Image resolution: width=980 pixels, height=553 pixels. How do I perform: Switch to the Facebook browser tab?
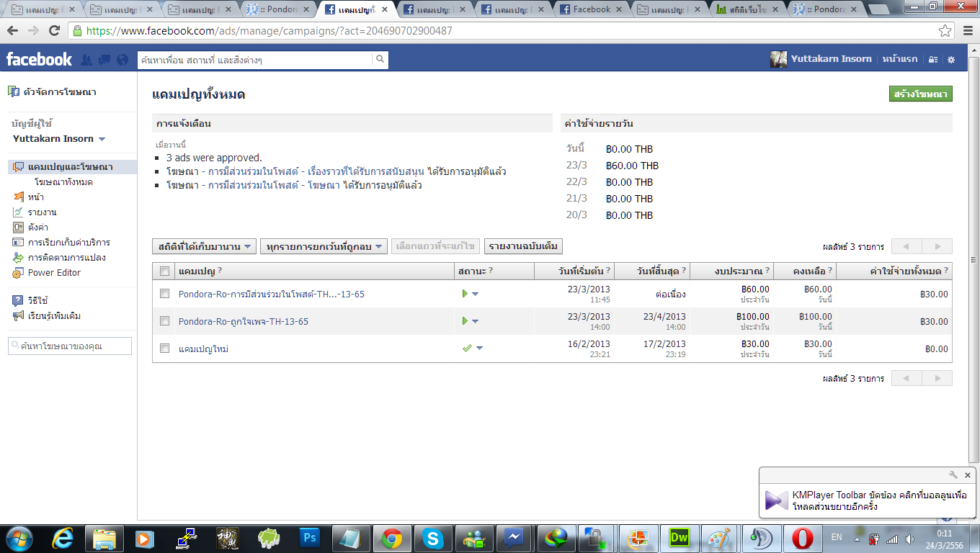pyautogui.click(x=592, y=9)
